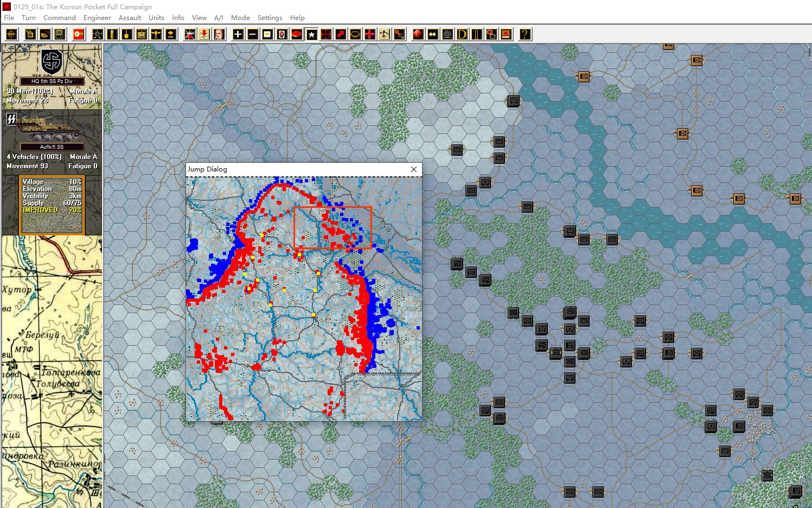812x508 pixels.
Task: Click the white minus zoom-out icon
Action: click(x=252, y=34)
